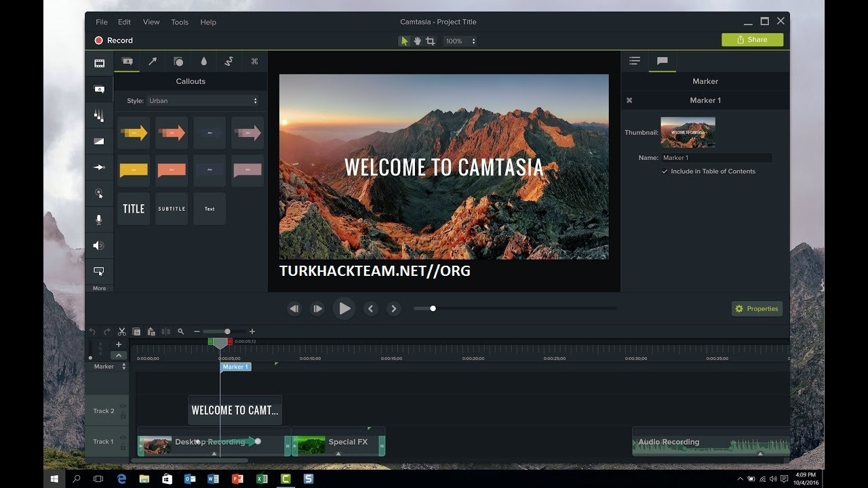This screenshot has width=868, height=488.
Task: Click the preview playback scrubber
Action: coord(433,308)
